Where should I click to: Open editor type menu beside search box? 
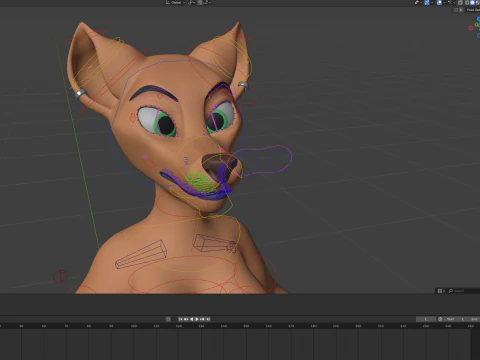[x=441, y=291]
